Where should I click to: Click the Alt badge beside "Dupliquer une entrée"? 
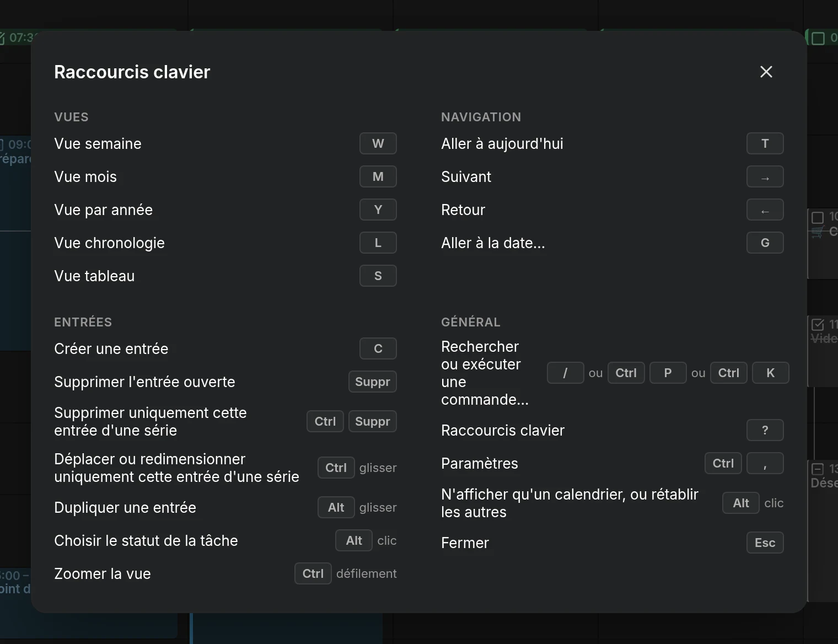click(336, 507)
